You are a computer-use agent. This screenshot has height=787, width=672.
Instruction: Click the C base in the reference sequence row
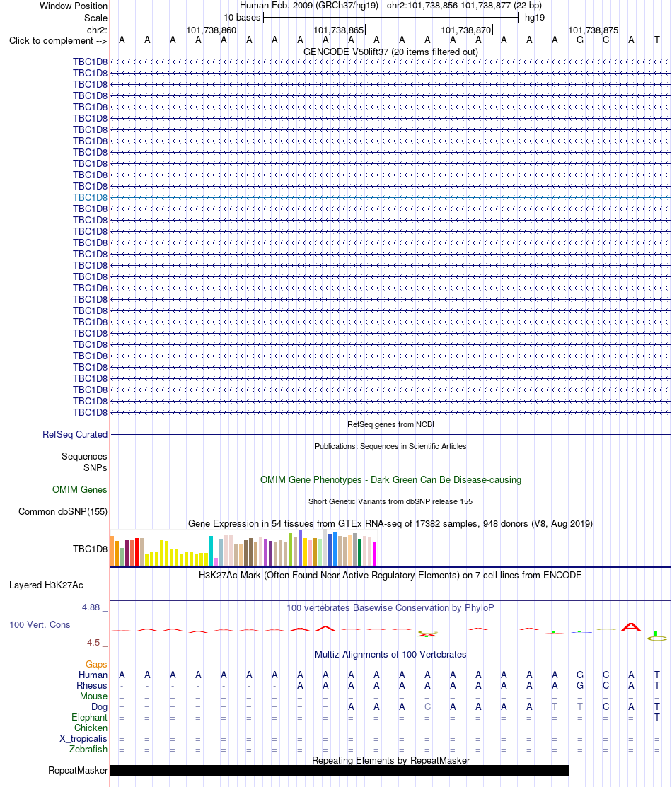pos(606,40)
